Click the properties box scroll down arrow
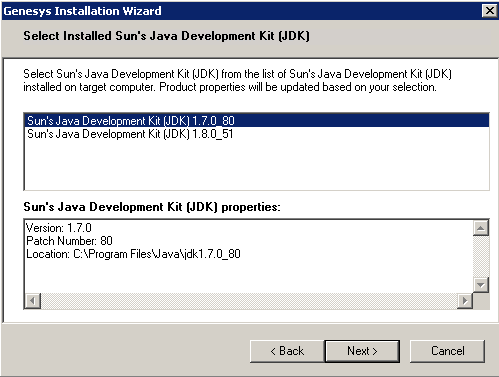The width and height of the screenshot is (499, 377). click(x=481, y=285)
